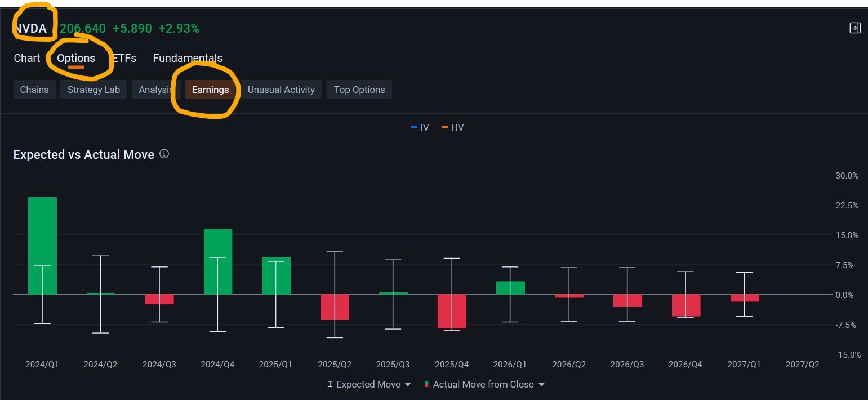Click the info icon beside Expected vs Actual Move
The width and height of the screenshot is (868, 400).
[x=164, y=154]
